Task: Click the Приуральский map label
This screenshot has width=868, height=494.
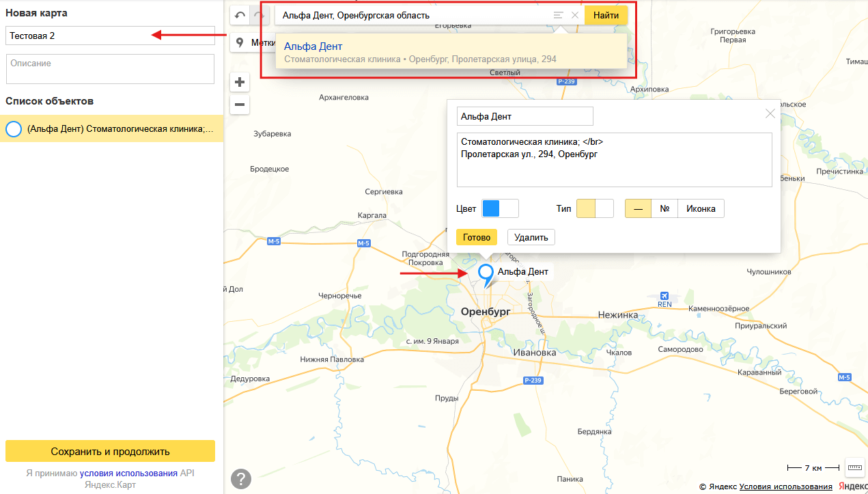Action: point(762,326)
